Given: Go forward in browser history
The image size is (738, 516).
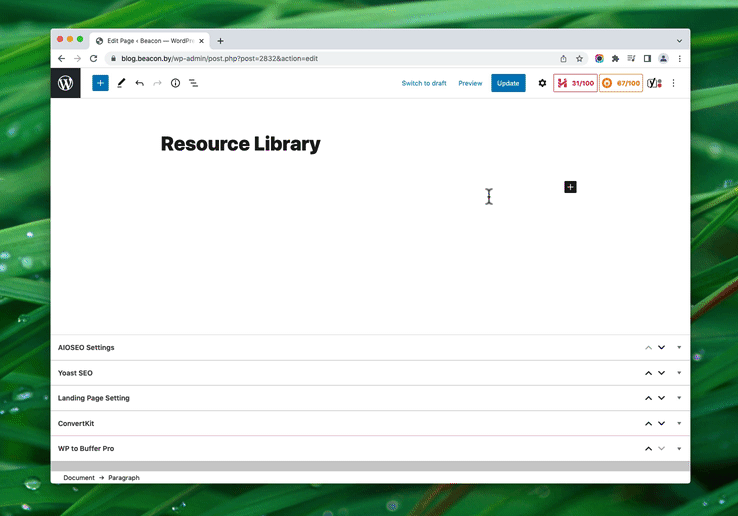Looking at the screenshot, I should (x=78, y=58).
